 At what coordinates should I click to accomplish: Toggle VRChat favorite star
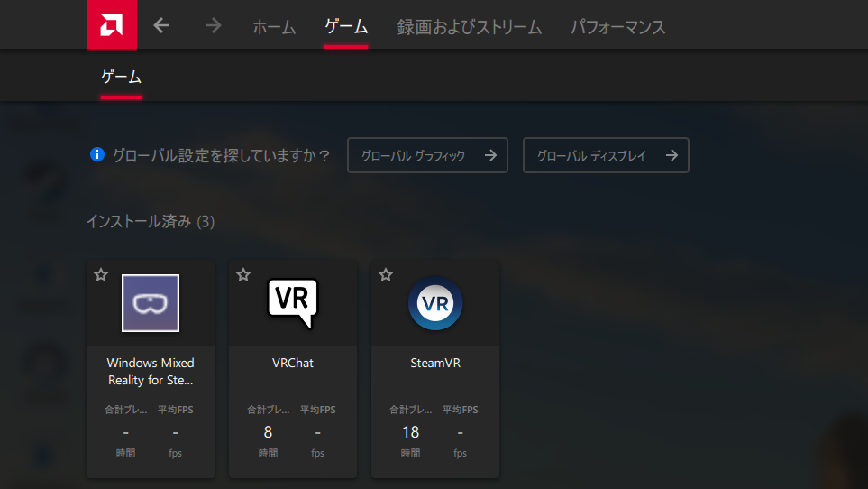tap(243, 274)
